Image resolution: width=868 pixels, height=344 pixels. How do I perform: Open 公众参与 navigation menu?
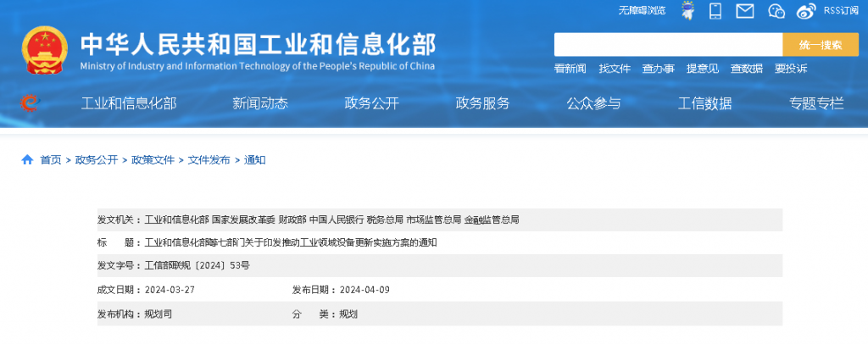coord(593,103)
